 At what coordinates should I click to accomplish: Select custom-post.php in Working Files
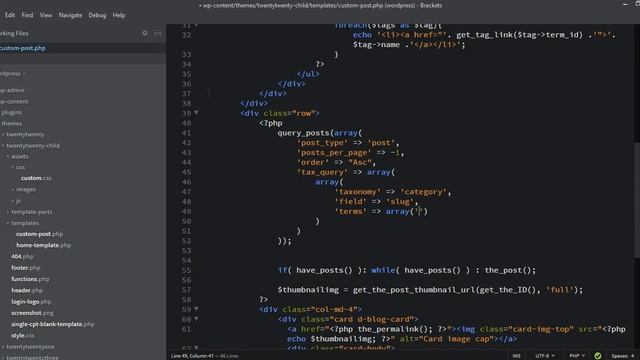tap(23, 48)
